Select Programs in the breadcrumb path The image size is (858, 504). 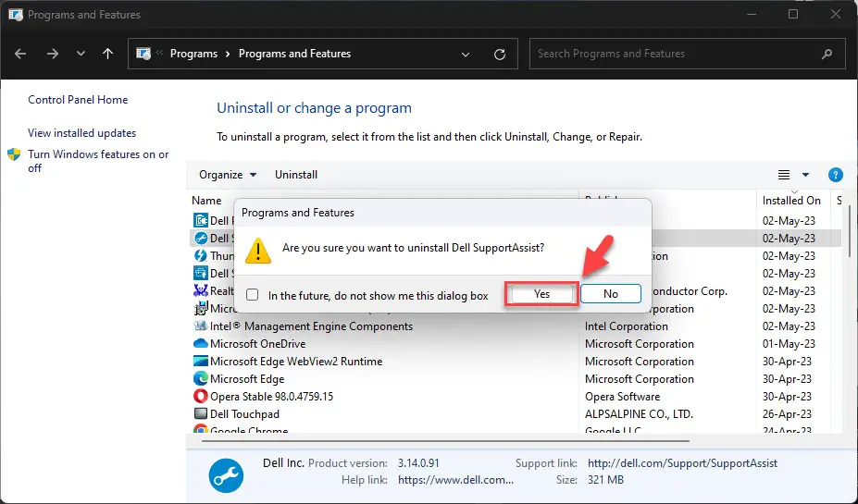(193, 54)
